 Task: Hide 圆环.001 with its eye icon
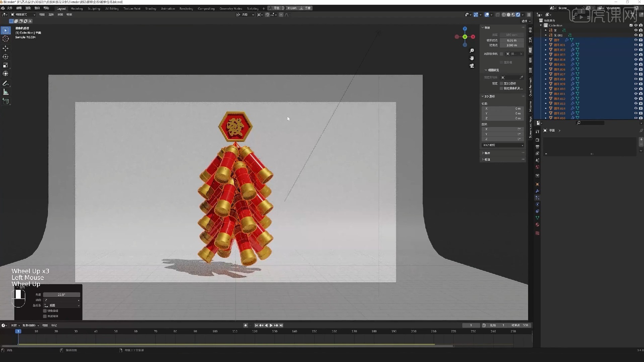pos(636,45)
